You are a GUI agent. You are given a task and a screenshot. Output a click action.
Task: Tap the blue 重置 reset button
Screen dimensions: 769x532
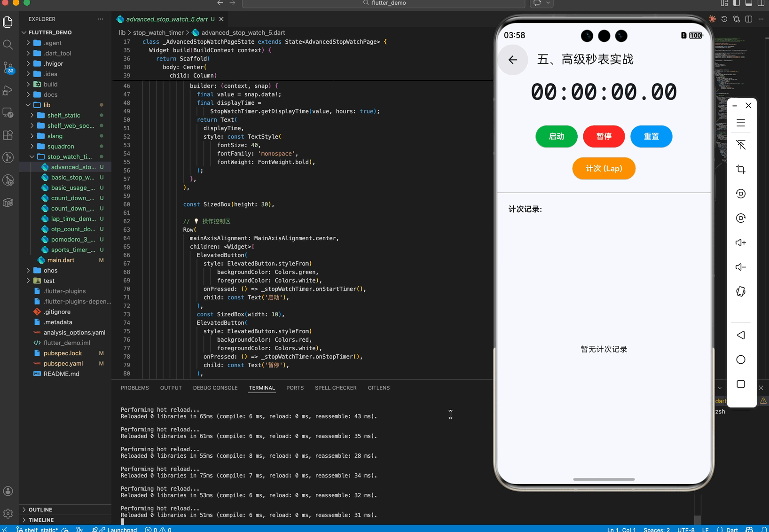click(651, 136)
